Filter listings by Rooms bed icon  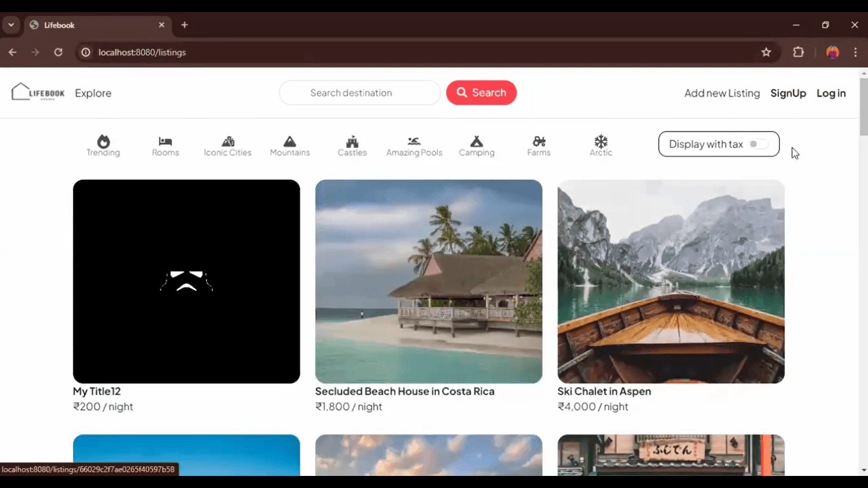[165, 141]
